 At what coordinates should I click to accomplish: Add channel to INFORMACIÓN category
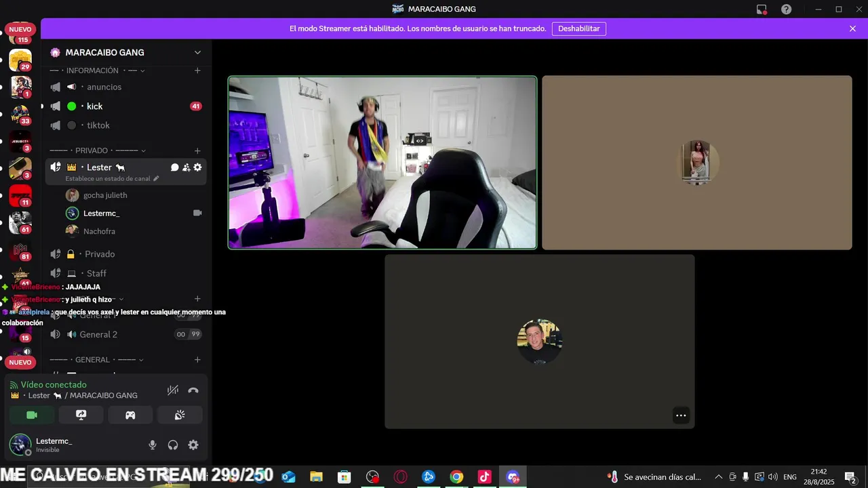[x=197, y=70]
